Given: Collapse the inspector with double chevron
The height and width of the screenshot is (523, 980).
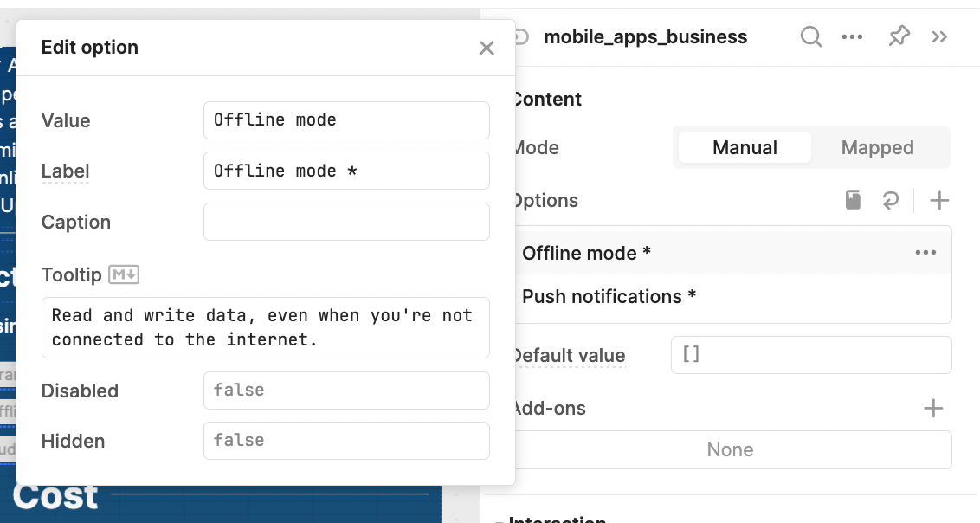Looking at the screenshot, I should [x=939, y=37].
